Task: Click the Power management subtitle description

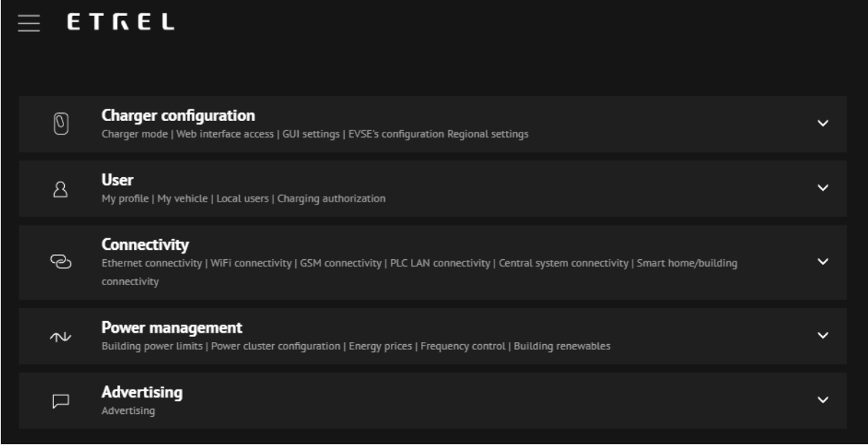Action: coord(356,346)
